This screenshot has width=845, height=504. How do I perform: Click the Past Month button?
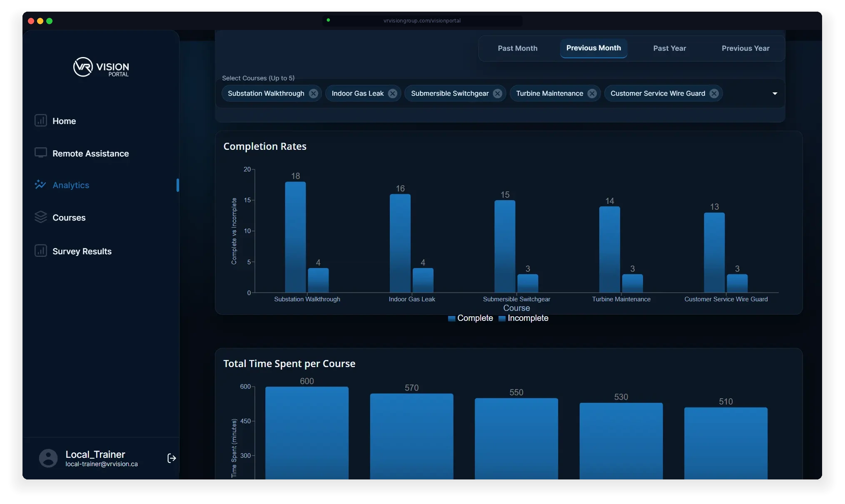coord(517,48)
